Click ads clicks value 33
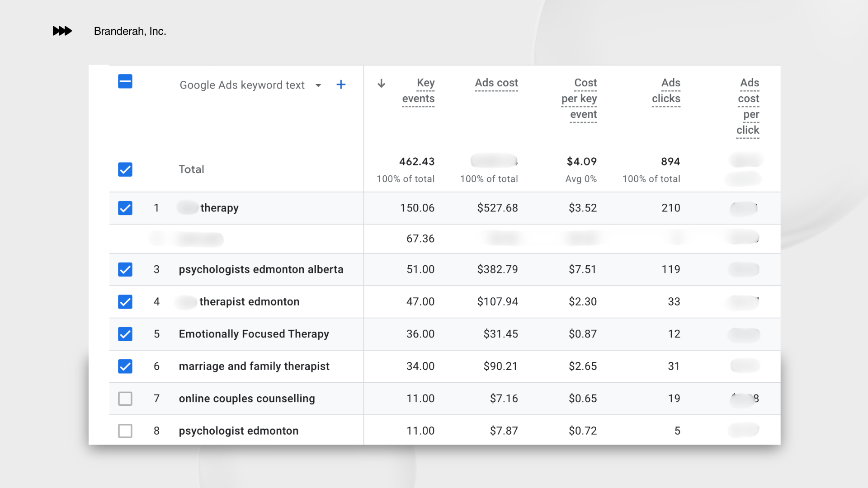This screenshot has height=488, width=868. pyautogui.click(x=674, y=301)
